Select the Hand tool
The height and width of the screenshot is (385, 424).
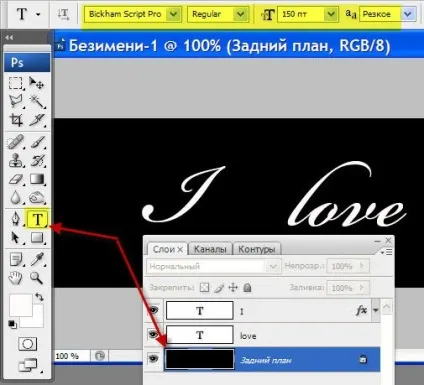[x=16, y=277]
